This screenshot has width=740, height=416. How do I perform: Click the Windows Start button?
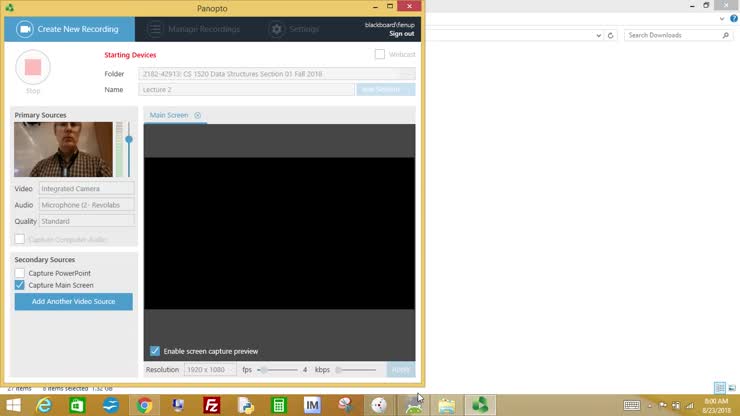click(11, 405)
